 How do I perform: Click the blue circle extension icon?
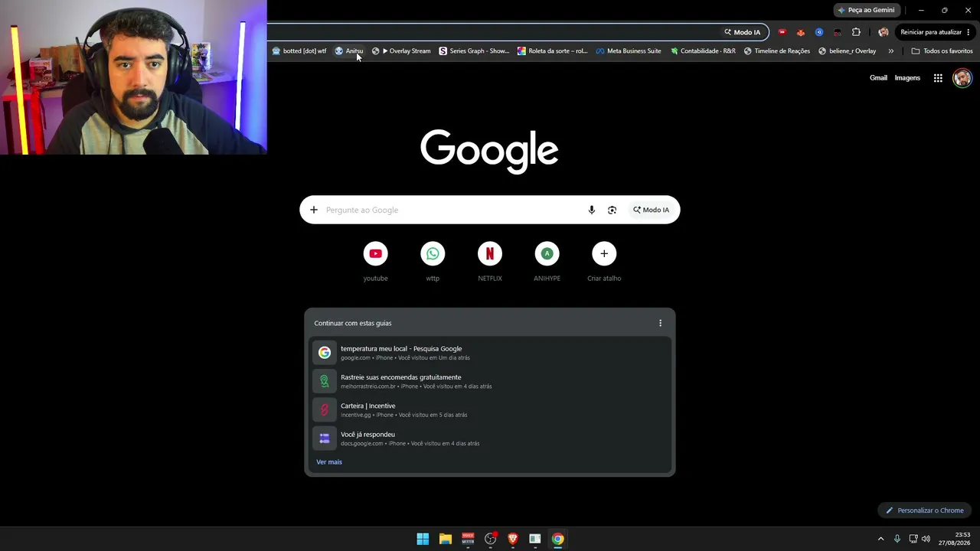819,32
